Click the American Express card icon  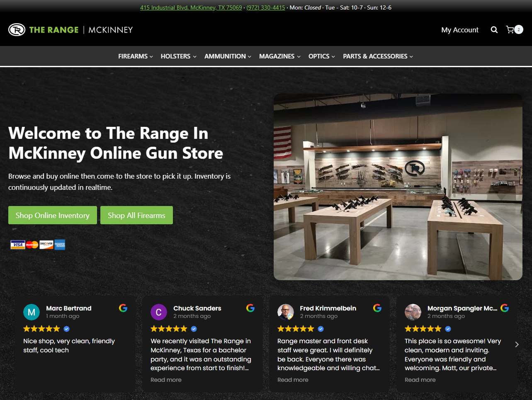[x=60, y=245]
